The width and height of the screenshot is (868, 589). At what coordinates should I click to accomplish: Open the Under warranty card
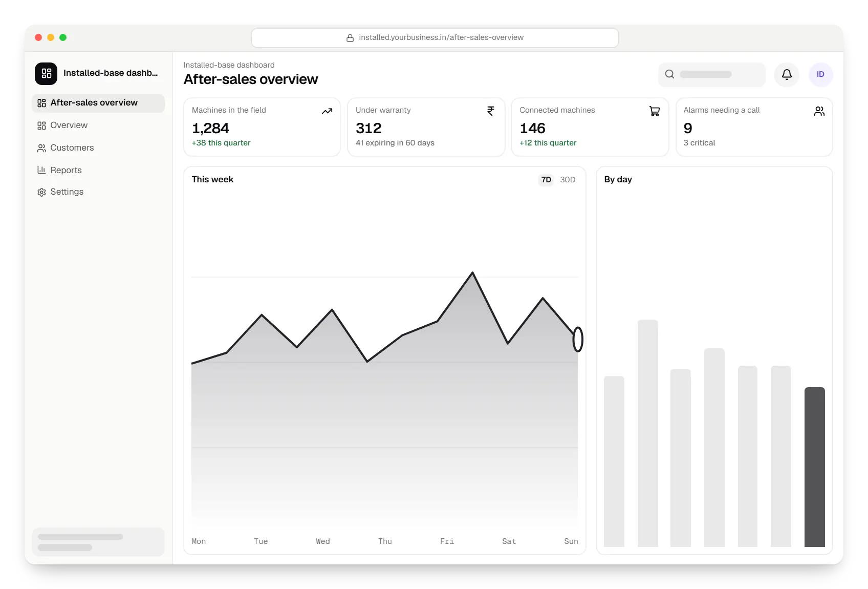426,127
